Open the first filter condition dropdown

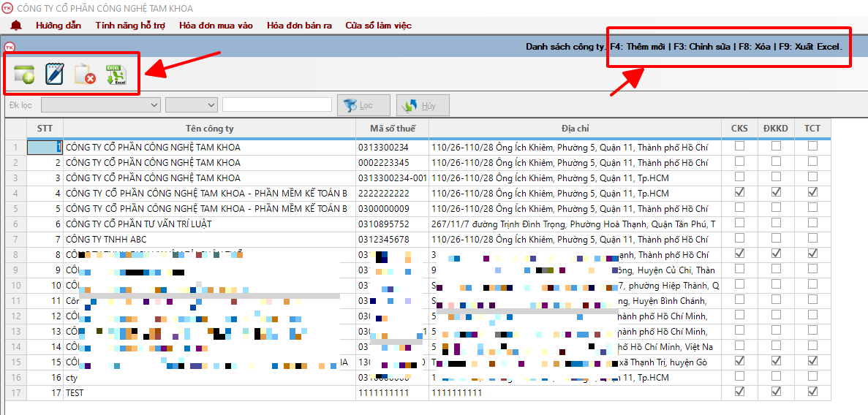(101, 105)
